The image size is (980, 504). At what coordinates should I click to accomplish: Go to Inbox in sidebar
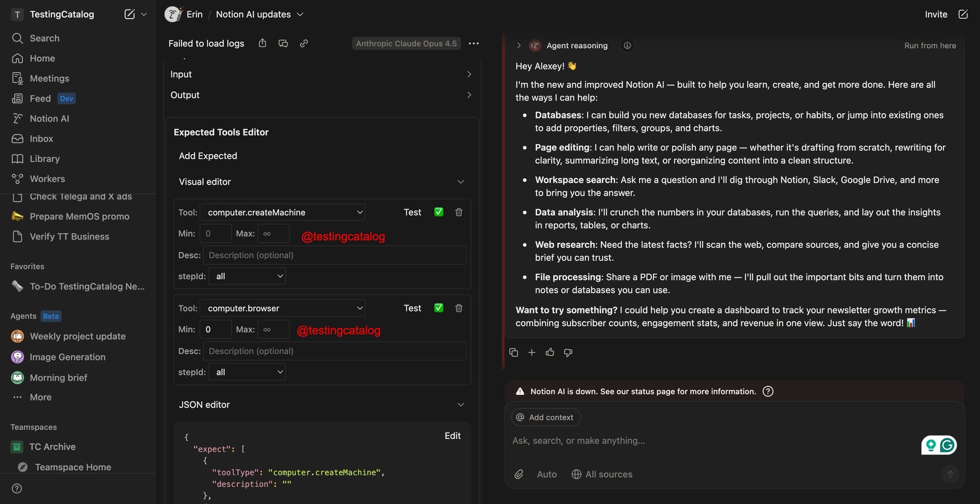click(x=41, y=139)
